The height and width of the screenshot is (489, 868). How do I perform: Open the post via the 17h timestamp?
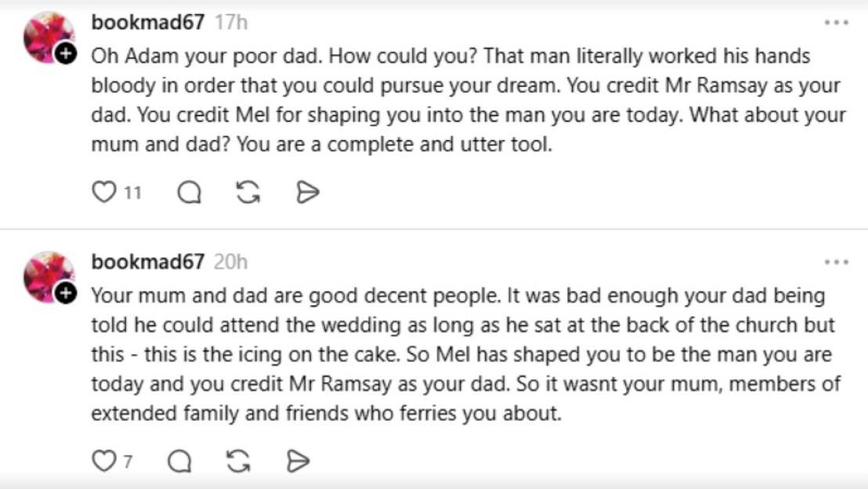click(x=231, y=23)
